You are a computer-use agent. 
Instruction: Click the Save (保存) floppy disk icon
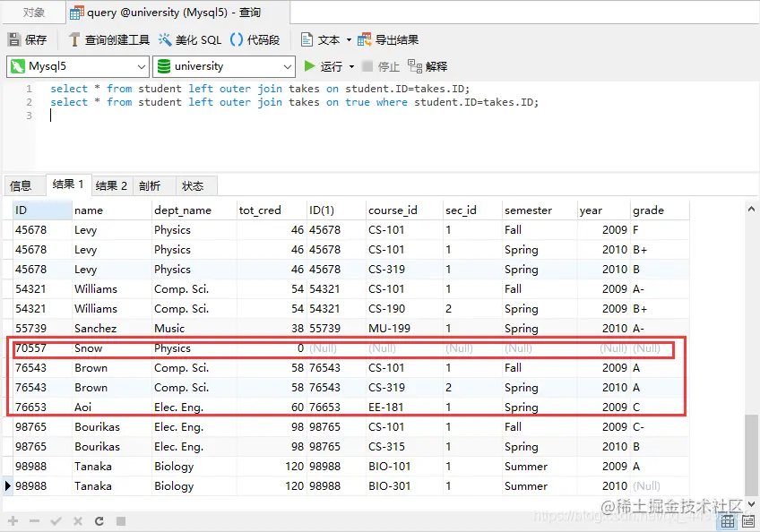14,39
